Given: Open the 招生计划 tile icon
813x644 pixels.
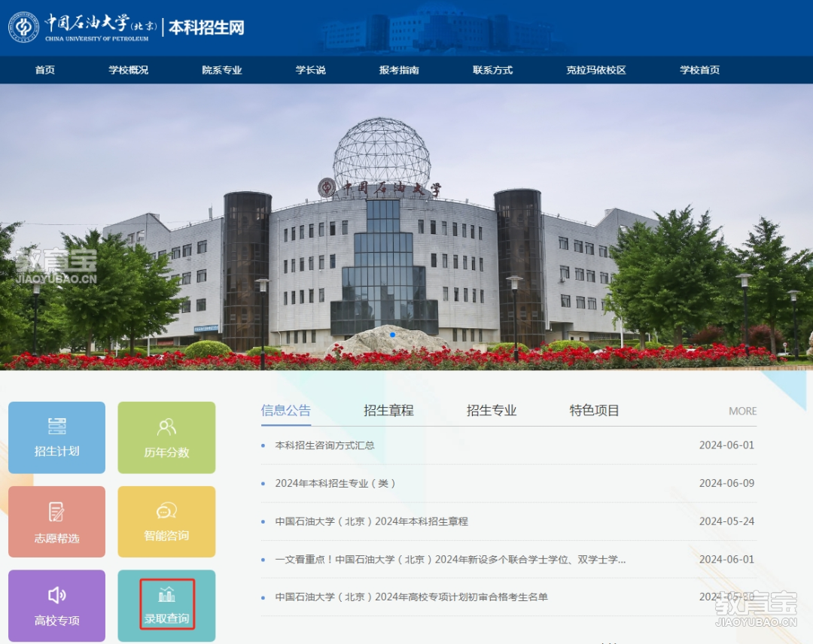Looking at the screenshot, I should (56, 426).
